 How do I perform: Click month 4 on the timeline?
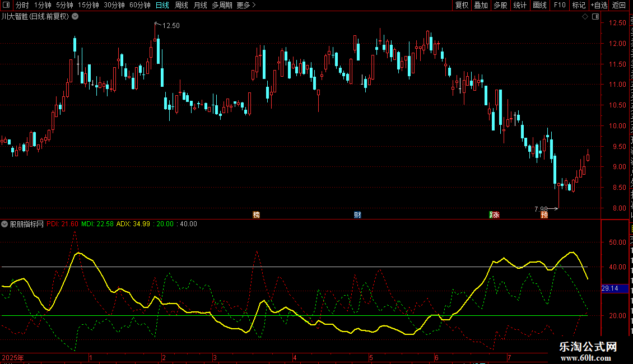[295, 357]
